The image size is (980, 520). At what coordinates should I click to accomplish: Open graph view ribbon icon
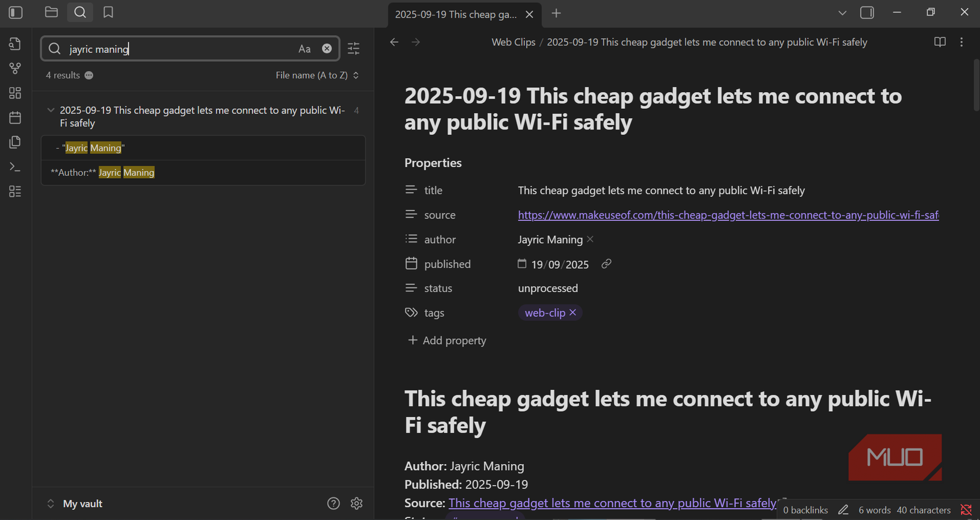coord(15,68)
